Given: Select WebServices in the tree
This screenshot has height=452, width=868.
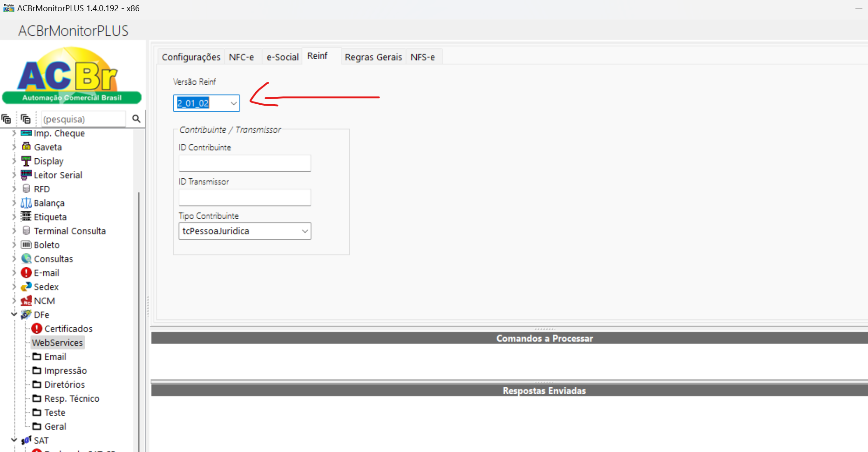Looking at the screenshot, I should [57, 343].
